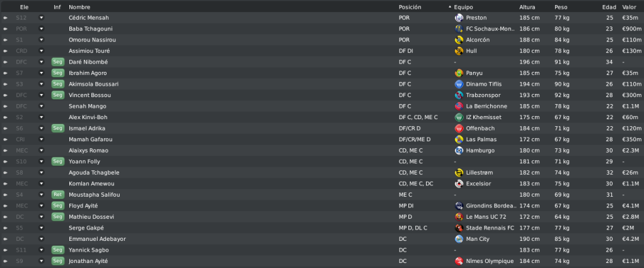Screen dimensions: 644x268
Task: Sort players by Edad column header
Action: click(609, 7)
